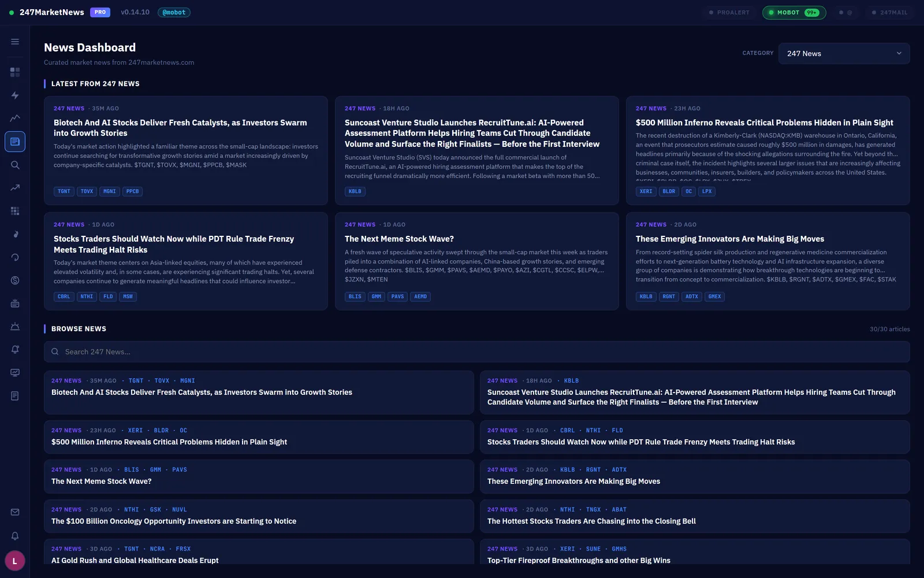Viewport: 924px width, 578px height.
Task: Click the @mobot tag in header
Action: pyautogui.click(x=174, y=12)
